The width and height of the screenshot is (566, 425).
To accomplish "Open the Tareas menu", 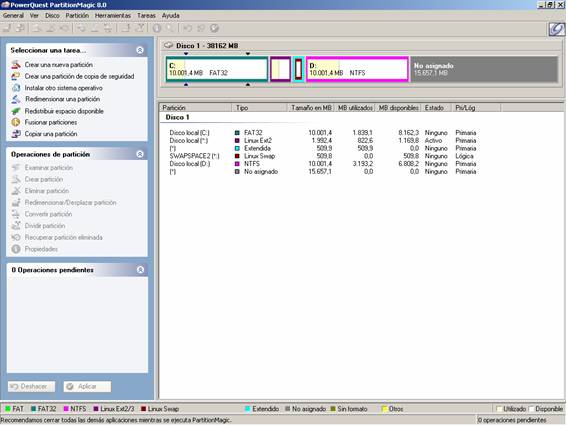I will coord(146,16).
